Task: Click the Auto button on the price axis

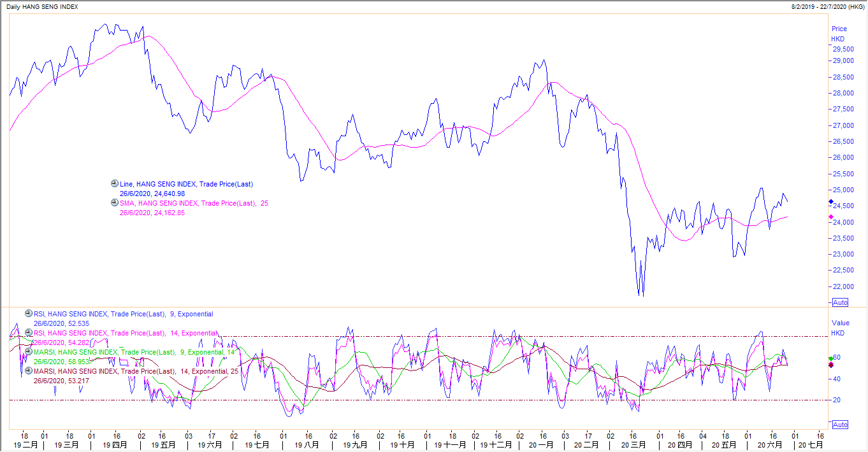Action: pyautogui.click(x=841, y=302)
